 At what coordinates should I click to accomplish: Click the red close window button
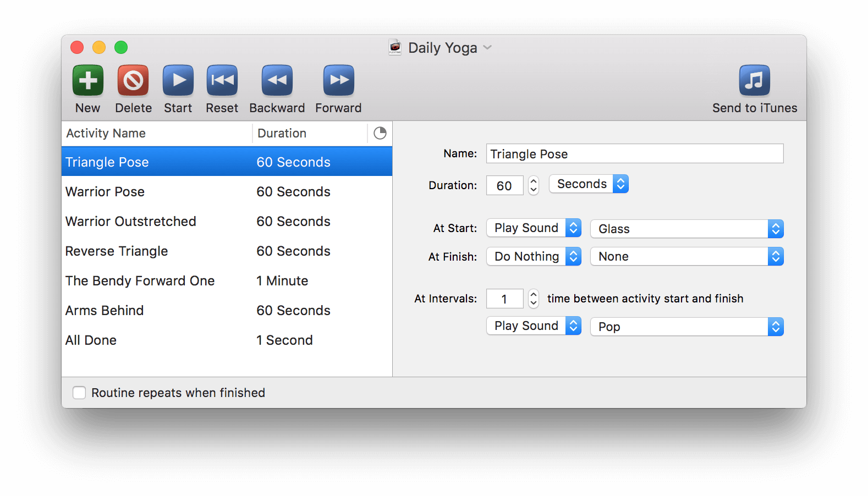coord(77,48)
